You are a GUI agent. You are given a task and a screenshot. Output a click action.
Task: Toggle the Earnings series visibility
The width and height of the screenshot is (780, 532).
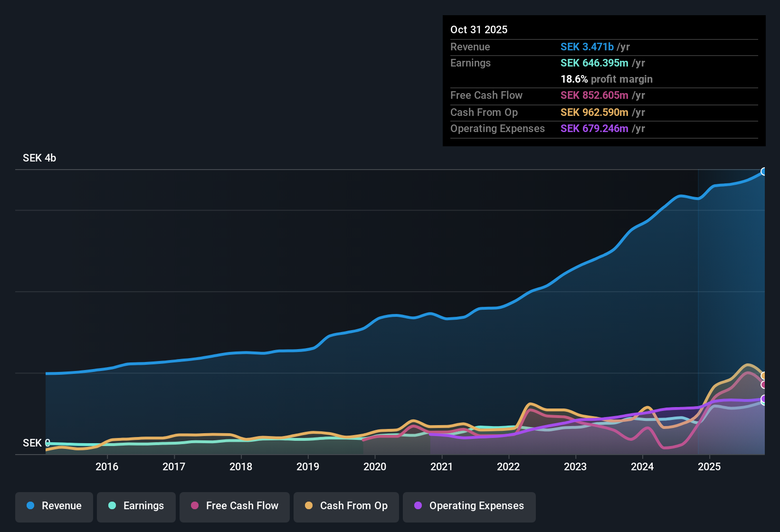tap(136, 506)
